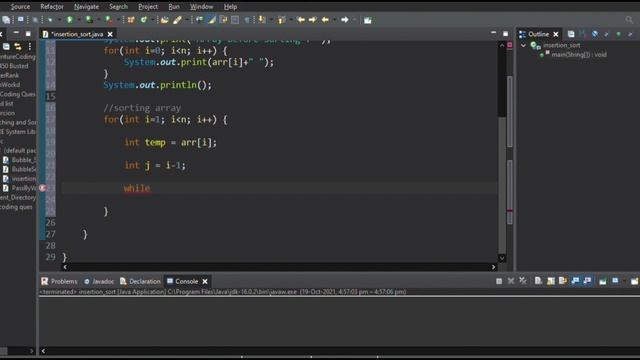
Task: Switch to the Problems tab
Action: [59, 282]
